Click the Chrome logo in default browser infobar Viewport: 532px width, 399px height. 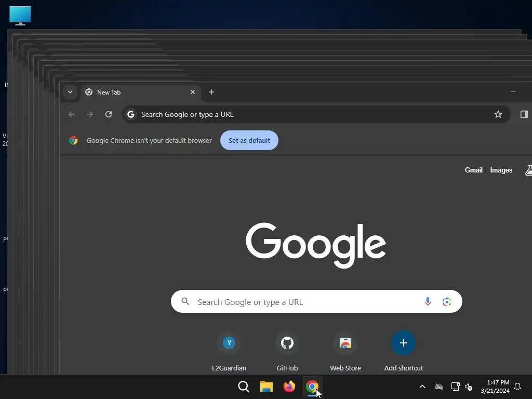(73, 140)
